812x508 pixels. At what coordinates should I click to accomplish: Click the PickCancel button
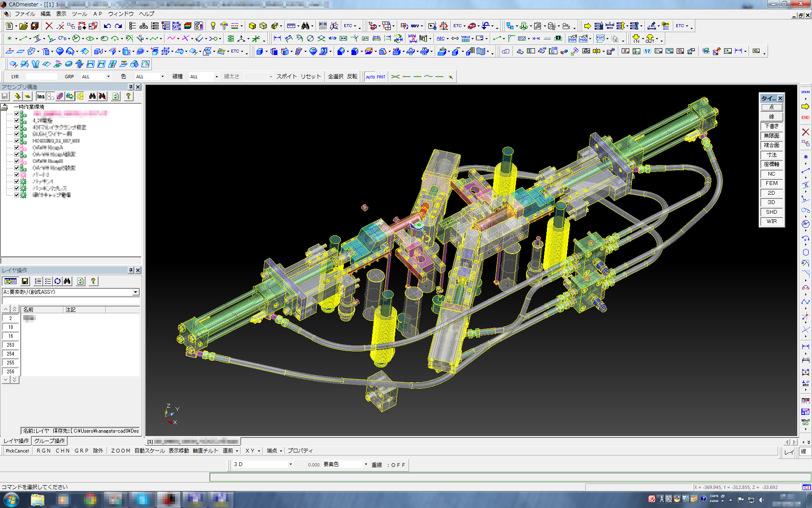pos(17,451)
